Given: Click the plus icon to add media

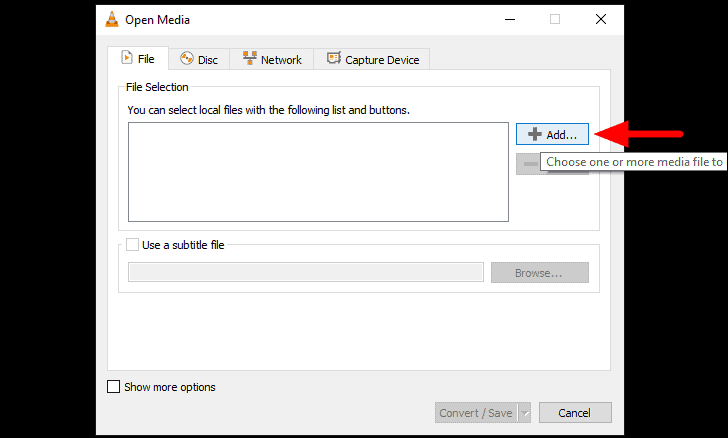Looking at the screenshot, I should pos(535,134).
